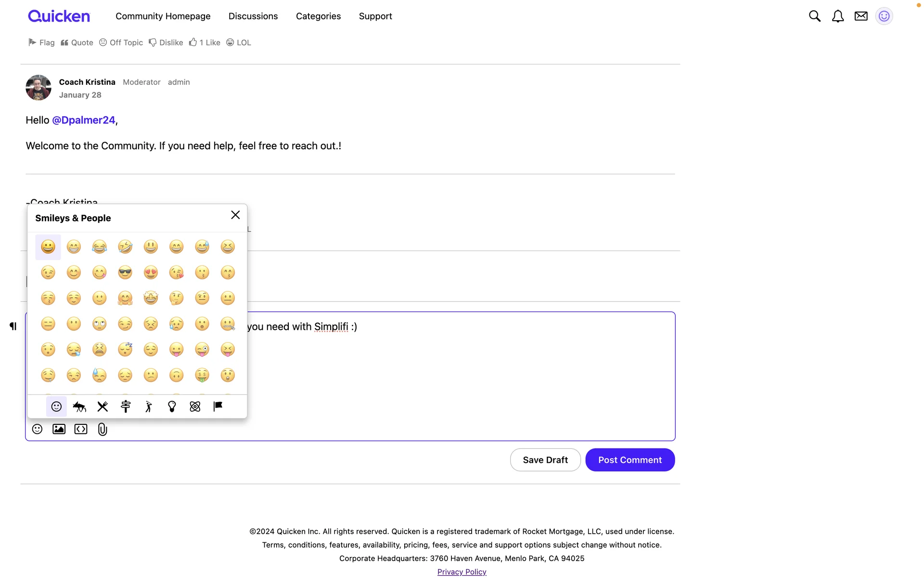Select the Flags emoji category
Viewport: 924px width, 578px height.
coord(218,407)
